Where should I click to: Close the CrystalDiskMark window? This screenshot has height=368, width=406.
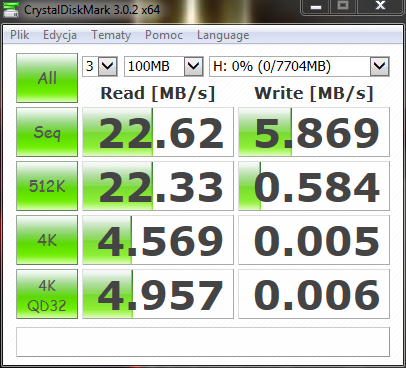tap(380, 7)
